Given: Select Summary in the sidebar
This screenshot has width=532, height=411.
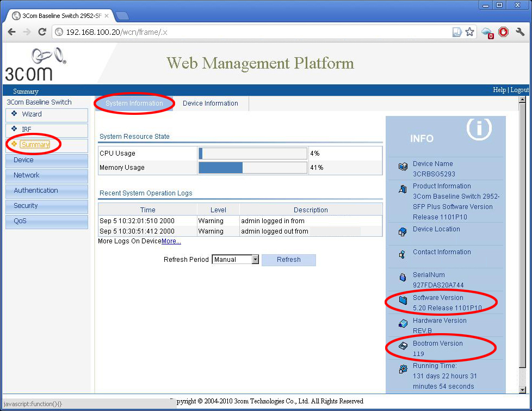Looking at the screenshot, I should point(47,145).
